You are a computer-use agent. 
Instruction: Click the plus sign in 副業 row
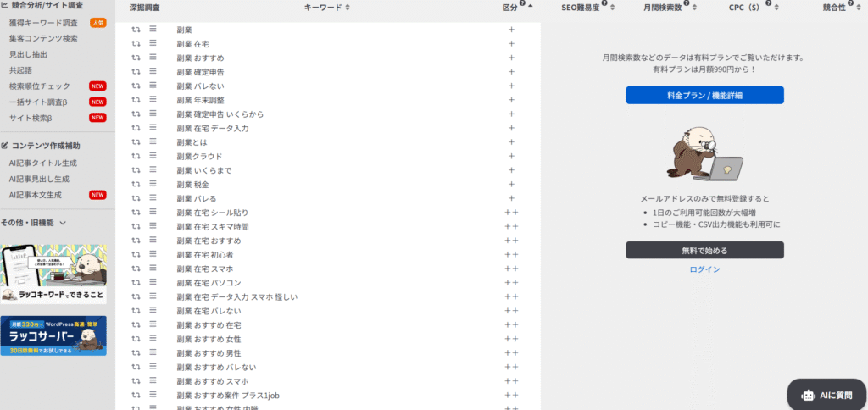(x=511, y=30)
